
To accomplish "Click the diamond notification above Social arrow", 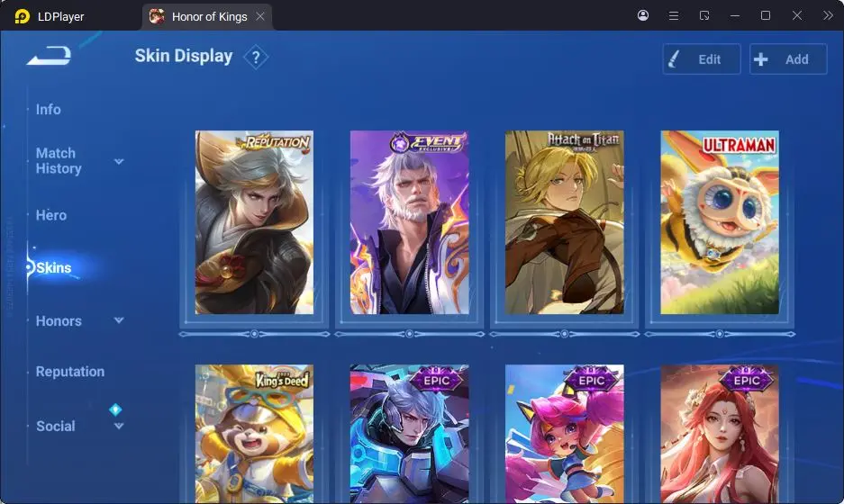I will pos(115,409).
